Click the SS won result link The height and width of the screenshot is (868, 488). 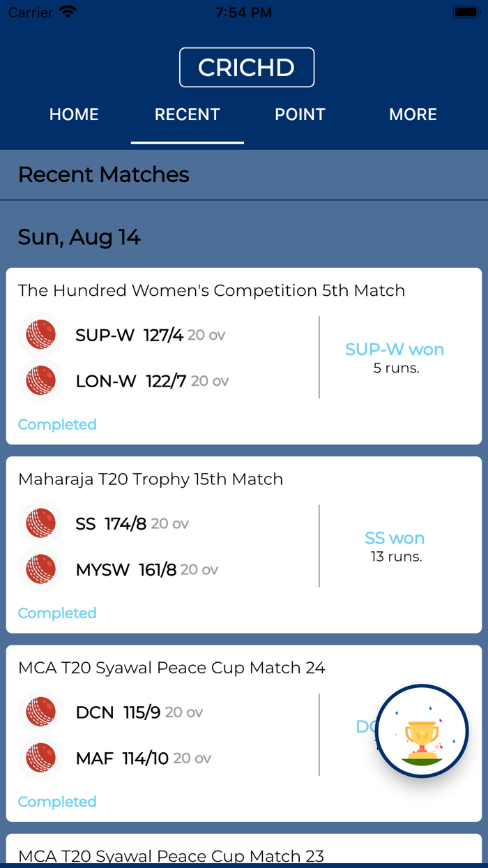[x=395, y=537]
